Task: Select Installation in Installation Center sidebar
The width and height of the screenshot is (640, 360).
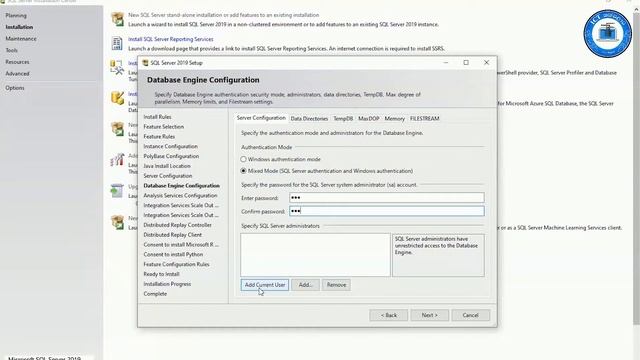Action: [19, 27]
